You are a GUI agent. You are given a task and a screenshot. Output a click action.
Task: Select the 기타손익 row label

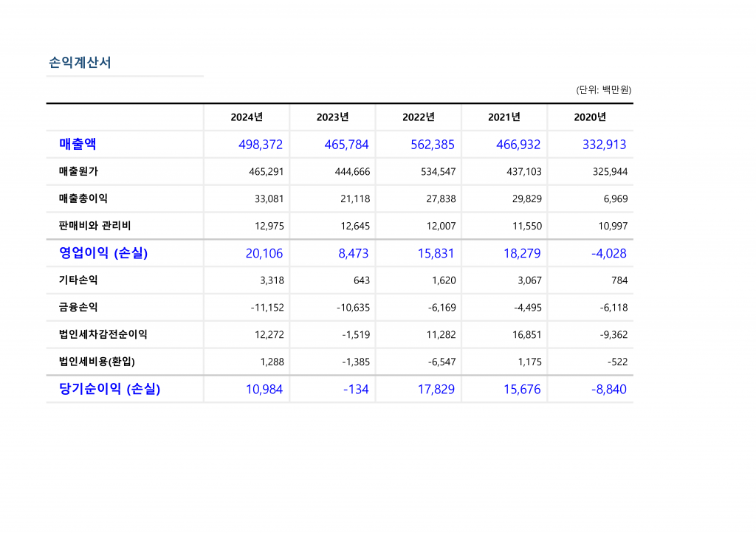click(x=78, y=280)
